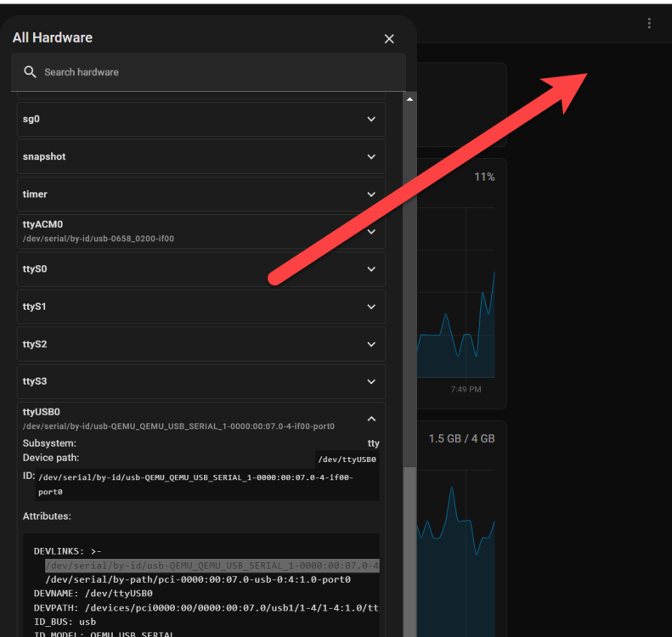Click the hardware list scrollbar thumb
The image size is (672, 637).
(x=409, y=552)
